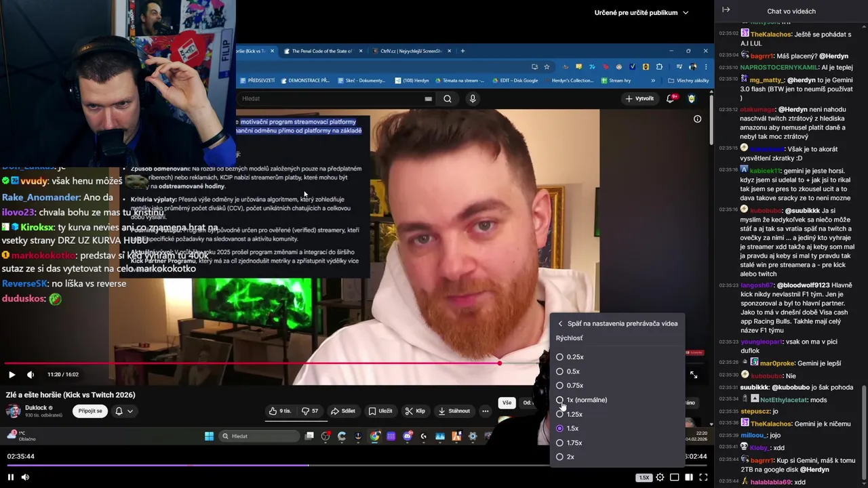Select the 'Vše' filter chip
Image resolution: width=868 pixels, height=488 pixels.
(507, 403)
